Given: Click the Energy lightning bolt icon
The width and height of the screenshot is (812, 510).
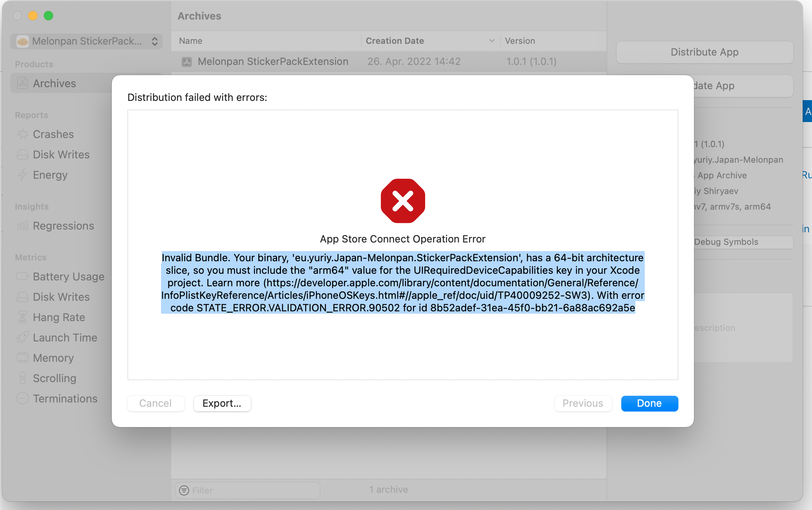Looking at the screenshot, I should pos(23,175).
